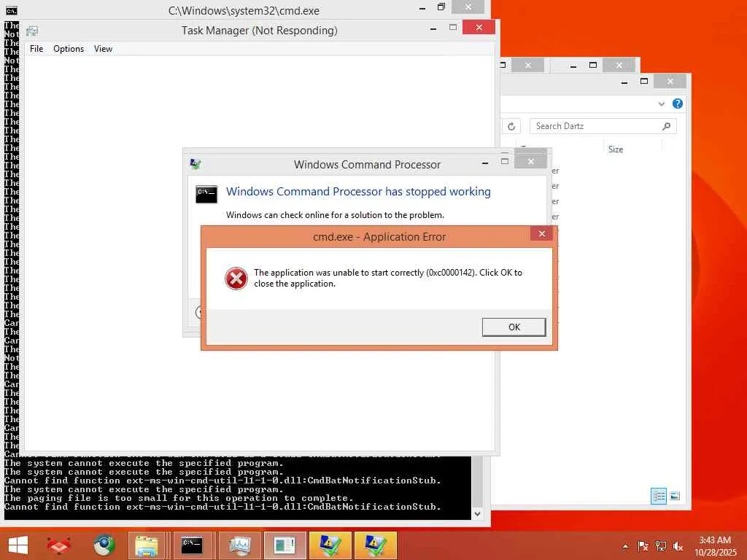Minimize the cmd.exe console window

click(422, 7)
